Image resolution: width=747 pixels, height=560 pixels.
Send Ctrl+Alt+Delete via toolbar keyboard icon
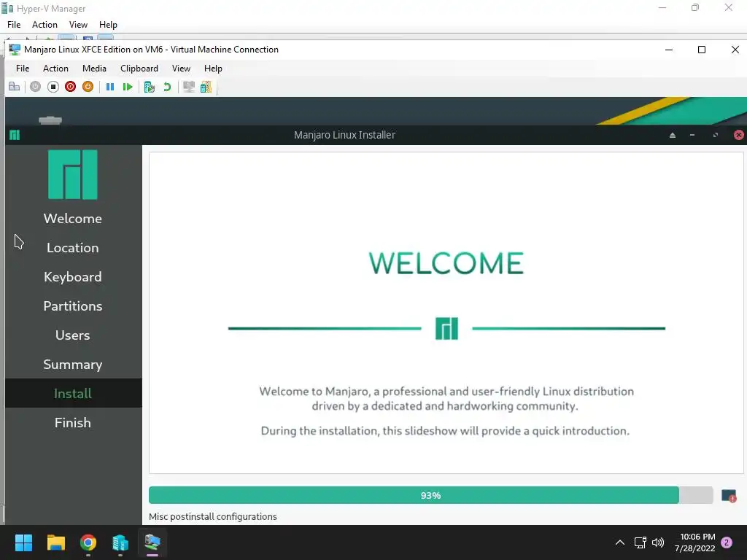click(x=15, y=87)
